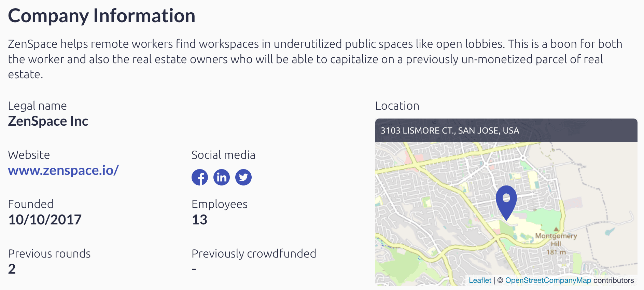The width and height of the screenshot is (644, 290).
Task: Open the OpenStreetCompanyMap attribution link
Action: (x=548, y=280)
